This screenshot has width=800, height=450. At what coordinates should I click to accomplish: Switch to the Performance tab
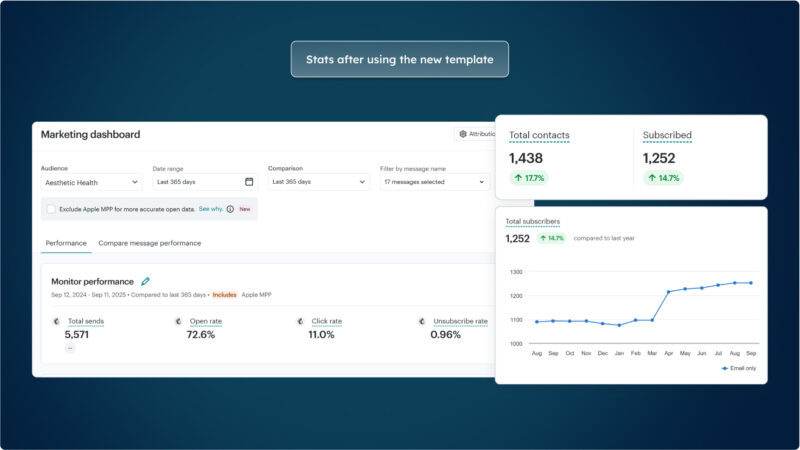coord(66,243)
